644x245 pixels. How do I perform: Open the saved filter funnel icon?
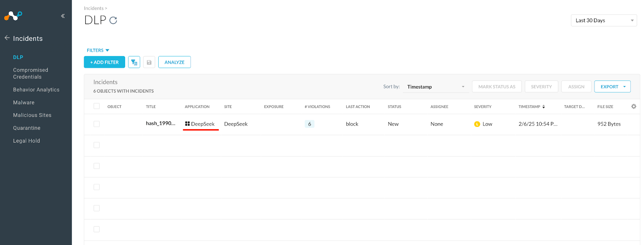tap(134, 62)
